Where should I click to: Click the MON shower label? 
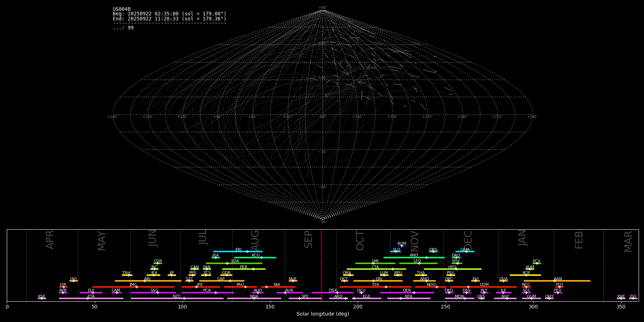pos(459,297)
